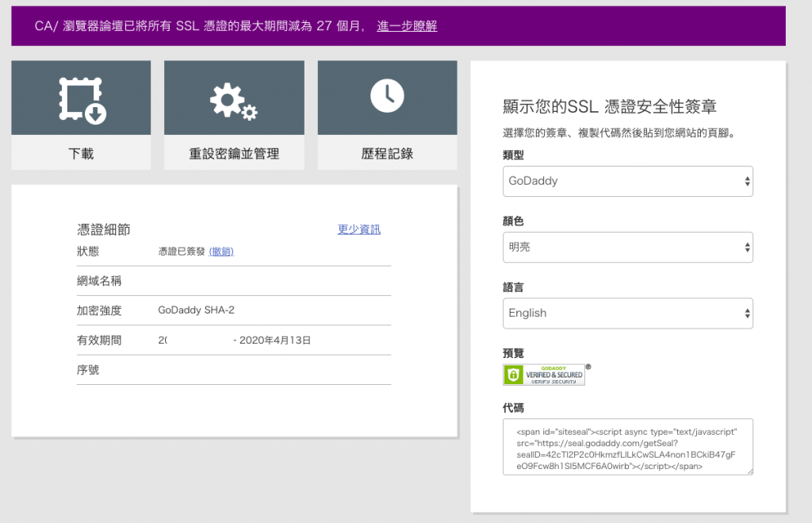Screen dimensions: 812x523
Task: Click the download certificate icon
Action: [x=82, y=101]
